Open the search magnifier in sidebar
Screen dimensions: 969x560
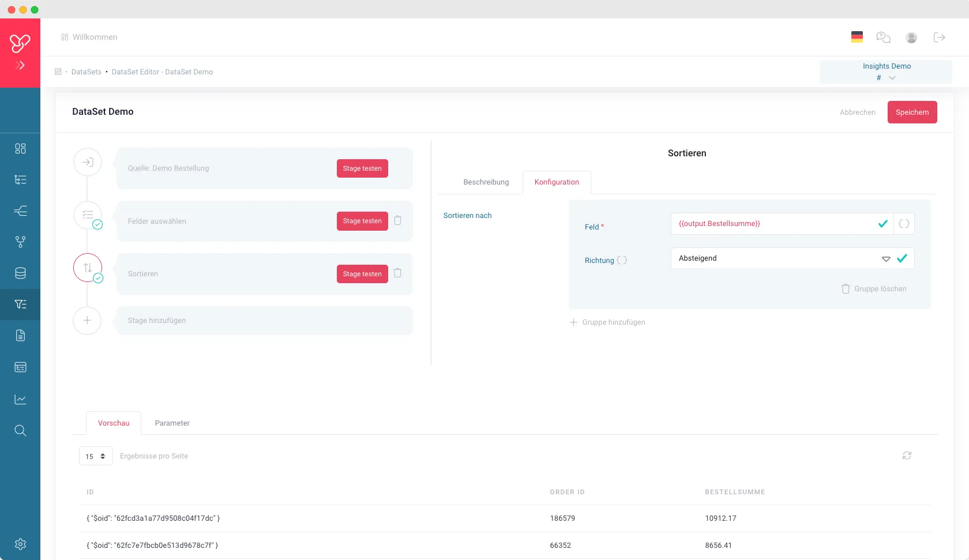[20, 431]
